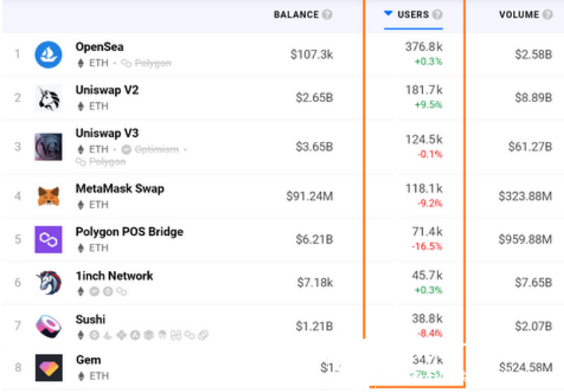Viewport: 564px width, 392px height.
Task: Click the help icon next to VOLUME
Action: 547,14
